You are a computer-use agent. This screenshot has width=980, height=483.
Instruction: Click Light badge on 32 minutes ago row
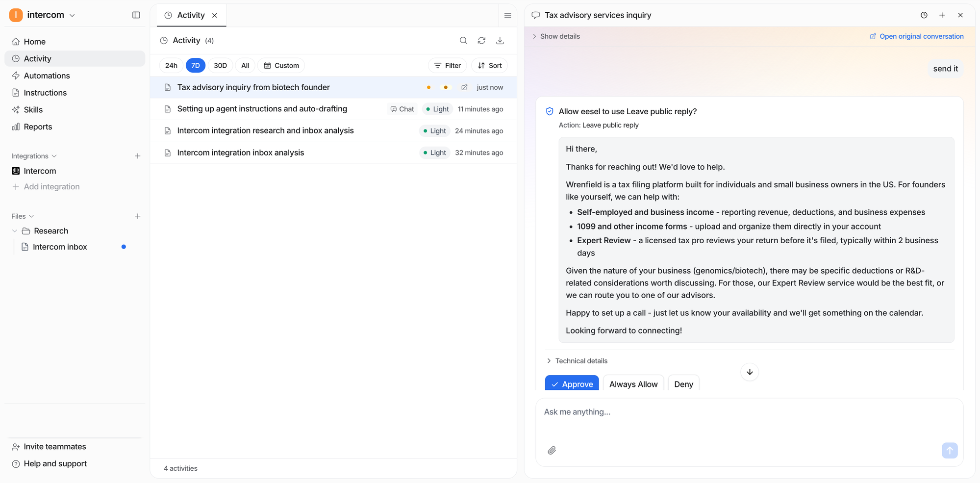tap(435, 153)
